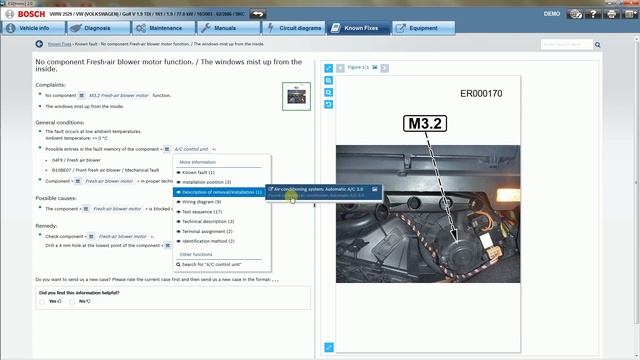The width and height of the screenshot is (640, 360).
Task: Click the magnifier icon beside the search field
Action: pos(598,44)
